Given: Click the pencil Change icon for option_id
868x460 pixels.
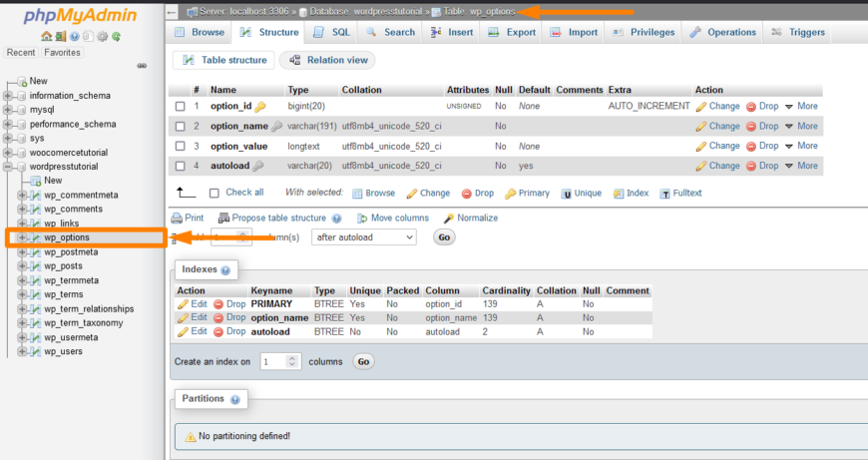Looking at the screenshot, I should 701,106.
